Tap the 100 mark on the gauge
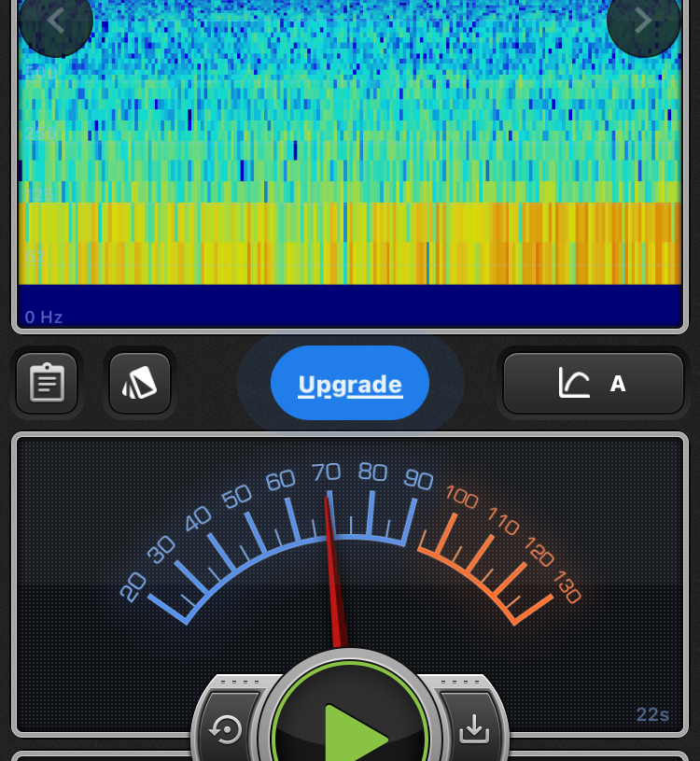This screenshot has width=700, height=761. pos(461,495)
